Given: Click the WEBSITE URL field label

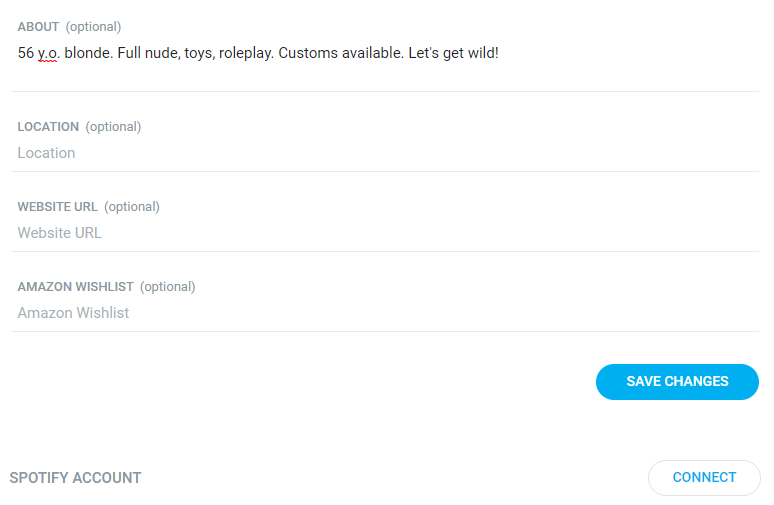Looking at the screenshot, I should pyautogui.click(x=58, y=207).
